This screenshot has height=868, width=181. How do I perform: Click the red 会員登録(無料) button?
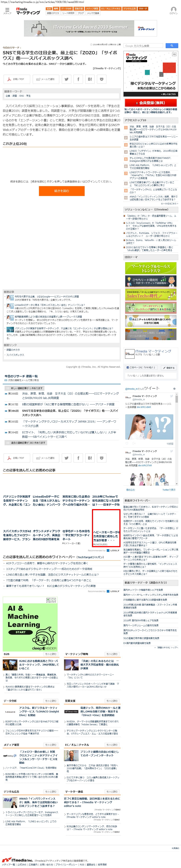(151, 103)
